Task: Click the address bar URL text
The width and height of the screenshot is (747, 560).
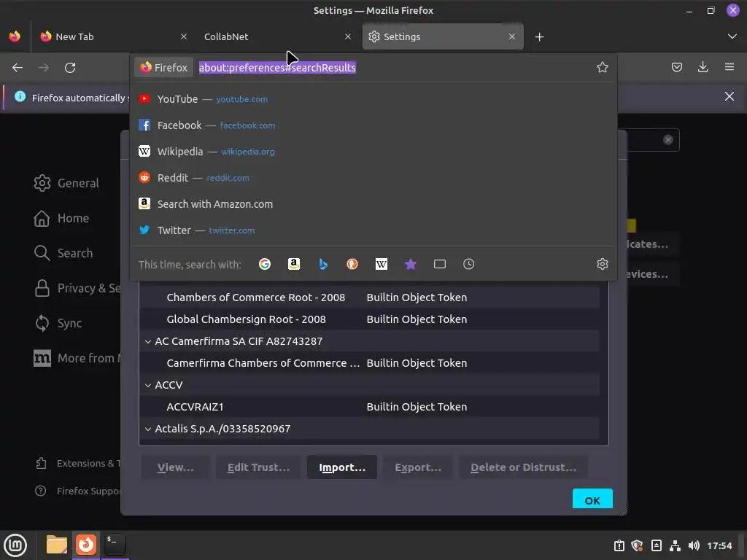Action: click(277, 68)
